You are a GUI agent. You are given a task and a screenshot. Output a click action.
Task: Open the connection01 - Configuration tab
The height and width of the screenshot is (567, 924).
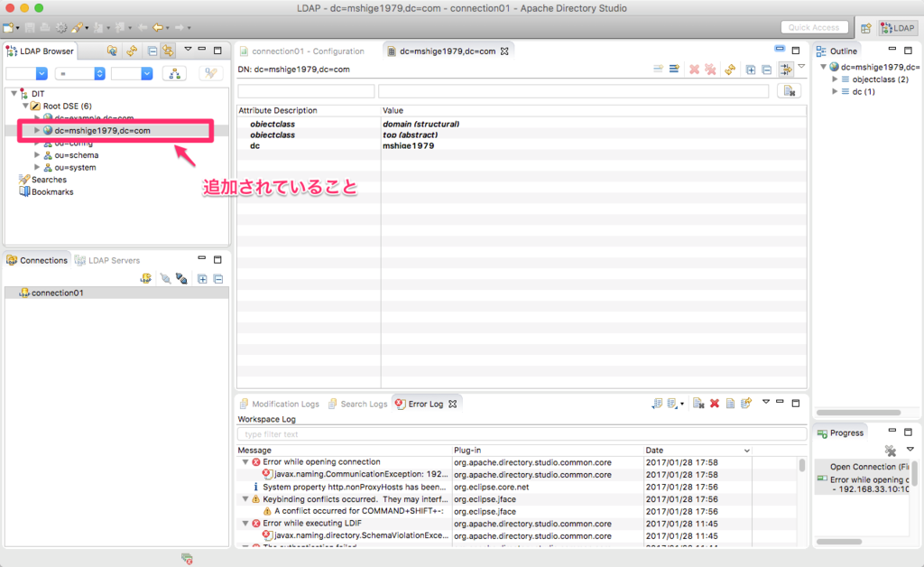click(x=301, y=51)
